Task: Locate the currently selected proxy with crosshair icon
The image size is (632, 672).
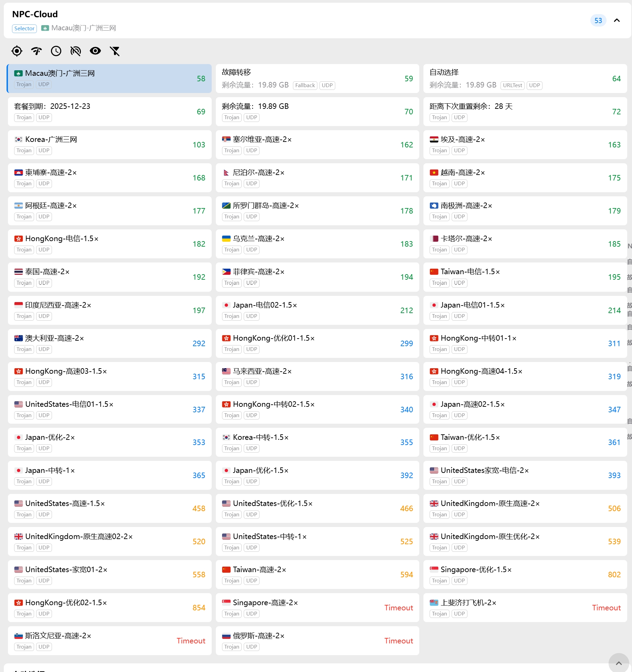Action: pos(17,51)
